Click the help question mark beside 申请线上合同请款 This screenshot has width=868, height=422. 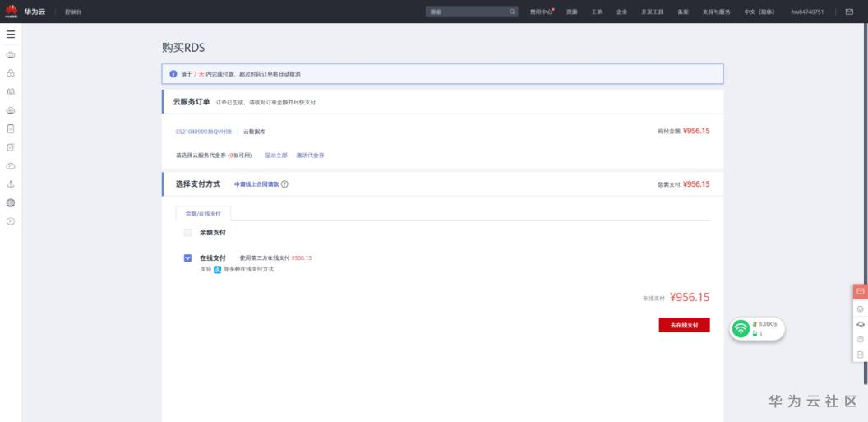click(284, 184)
